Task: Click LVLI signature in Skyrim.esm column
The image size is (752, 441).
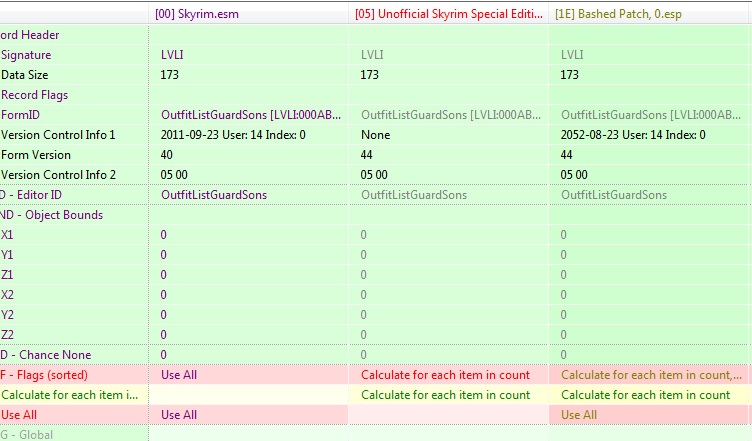Action: click(x=172, y=55)
